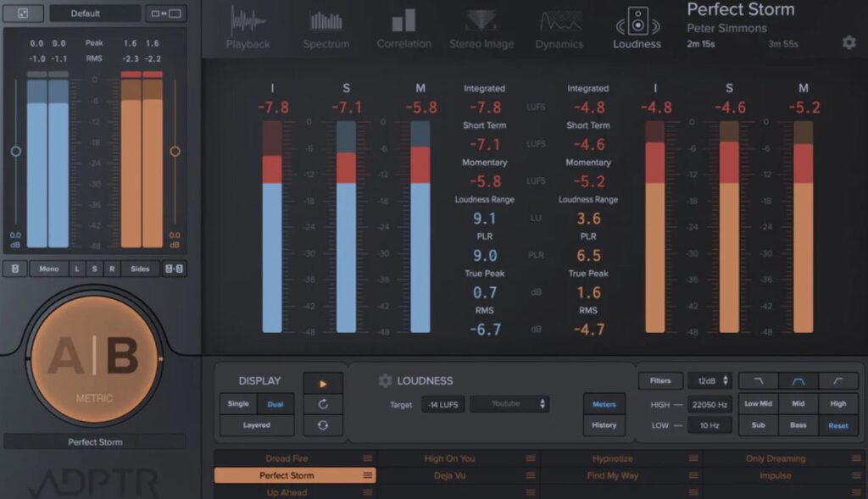Switch display mode to Single
868x499 pixels.
click(x=238, y=404)
